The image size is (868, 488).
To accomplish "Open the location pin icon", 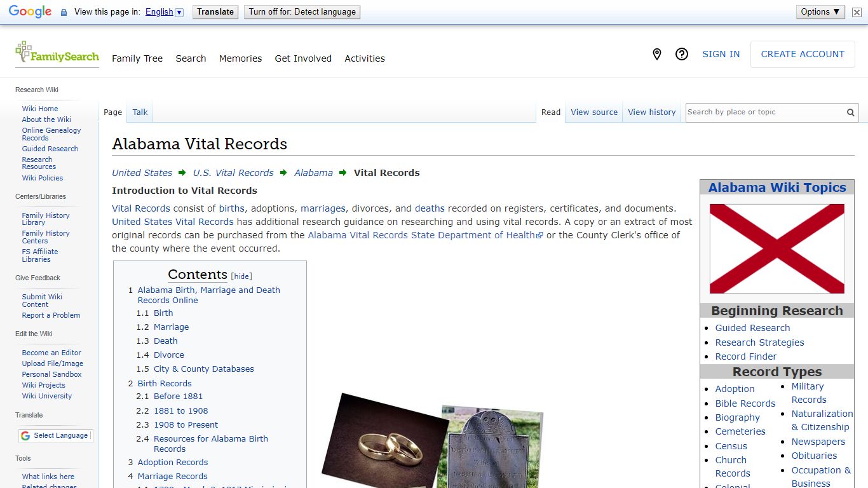I will click(x=657, y=55).
